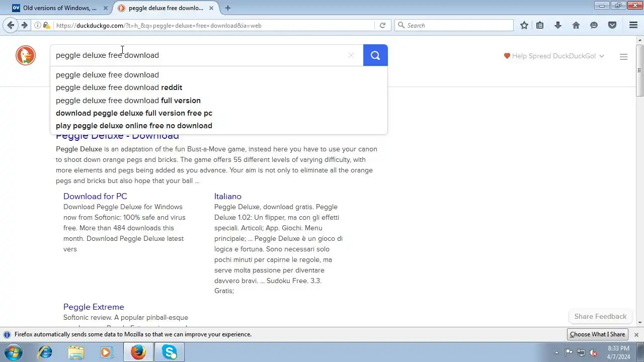Choose suggestion 'peggle deluxe free download reddit'
This screenshot has width=644, height=362.
tap(219, 87)
